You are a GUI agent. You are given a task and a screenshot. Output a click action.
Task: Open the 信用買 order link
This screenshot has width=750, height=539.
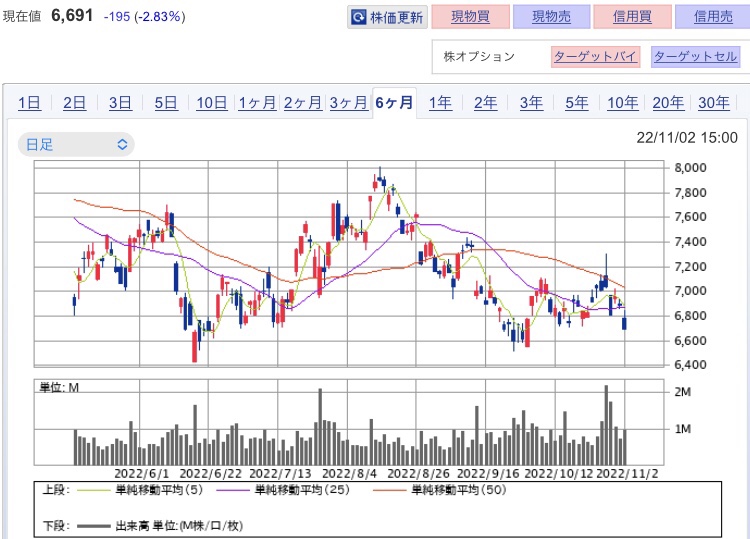(x=632, y=17)
